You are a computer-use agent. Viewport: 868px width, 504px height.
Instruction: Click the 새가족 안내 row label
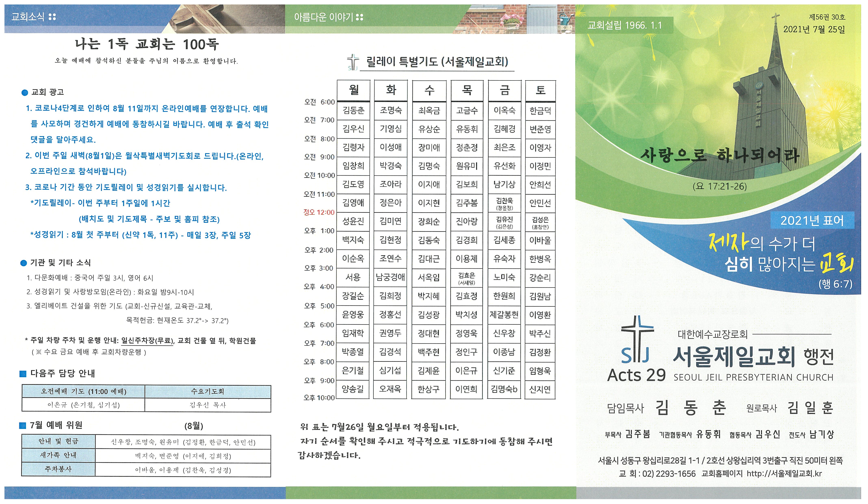pos(58,455)
